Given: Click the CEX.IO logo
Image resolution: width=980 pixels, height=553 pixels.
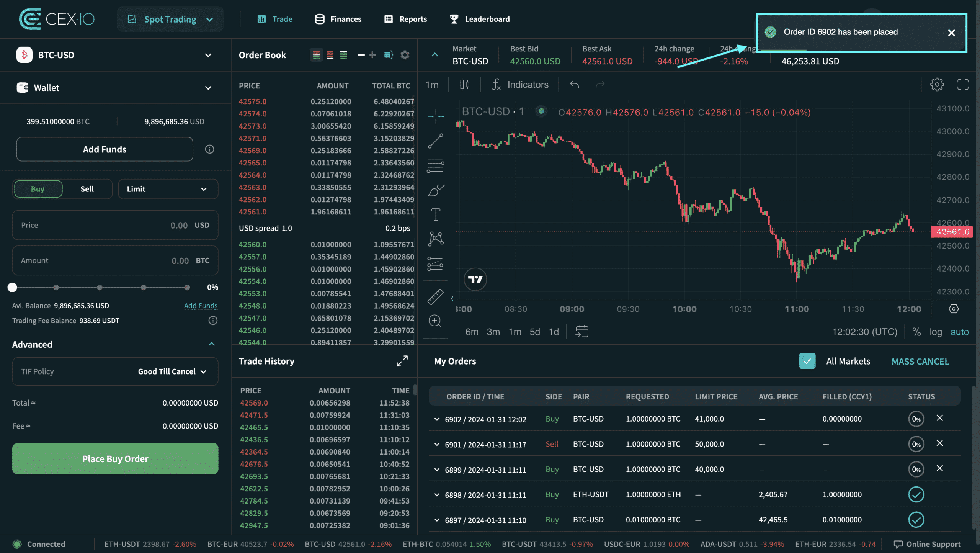Looking at the screenshot, I should (x=57, y=19).
